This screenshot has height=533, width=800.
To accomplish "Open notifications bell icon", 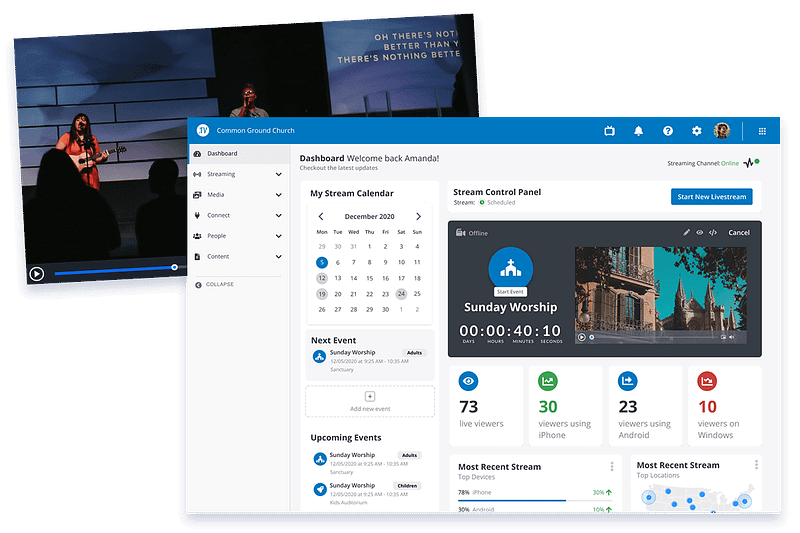I will point(638,131).
